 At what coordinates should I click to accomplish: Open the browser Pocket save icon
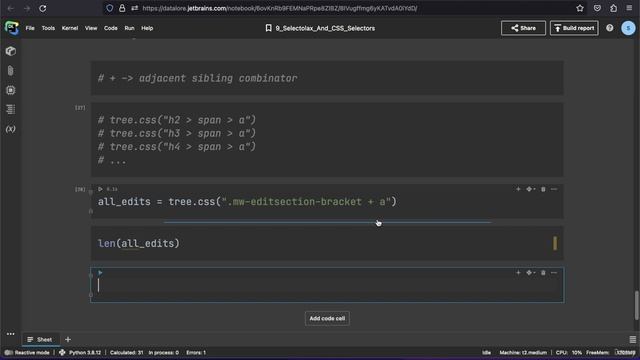[597, 8]
